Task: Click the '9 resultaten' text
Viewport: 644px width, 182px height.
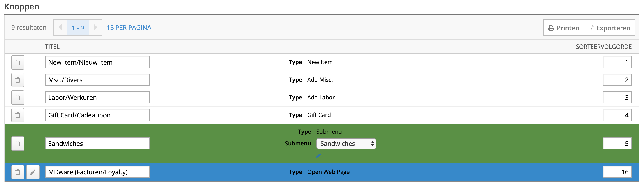Action: click(29, 28)
